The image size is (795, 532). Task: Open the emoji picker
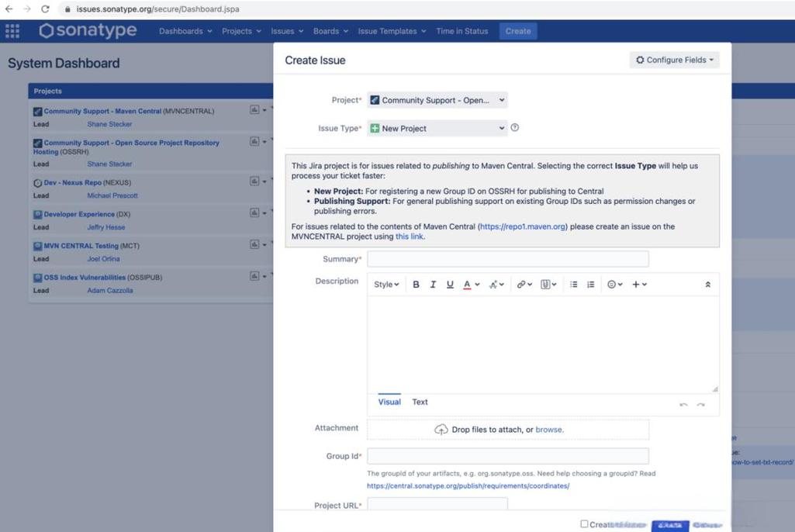pos(614,285)
